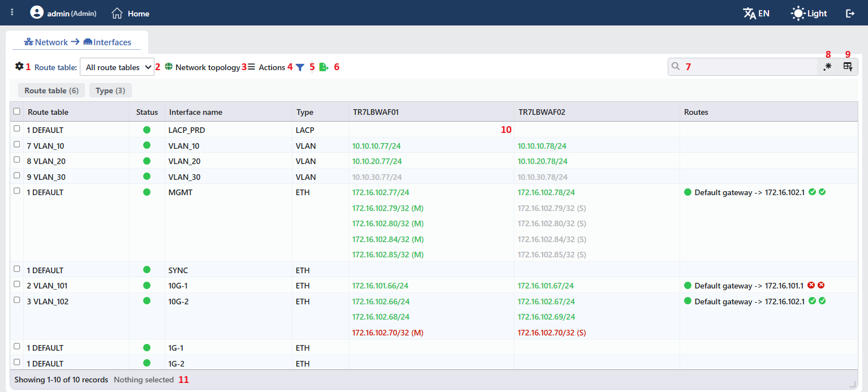
Task: Click the admin user avatar icon
Action: click(x=37, y=12)
